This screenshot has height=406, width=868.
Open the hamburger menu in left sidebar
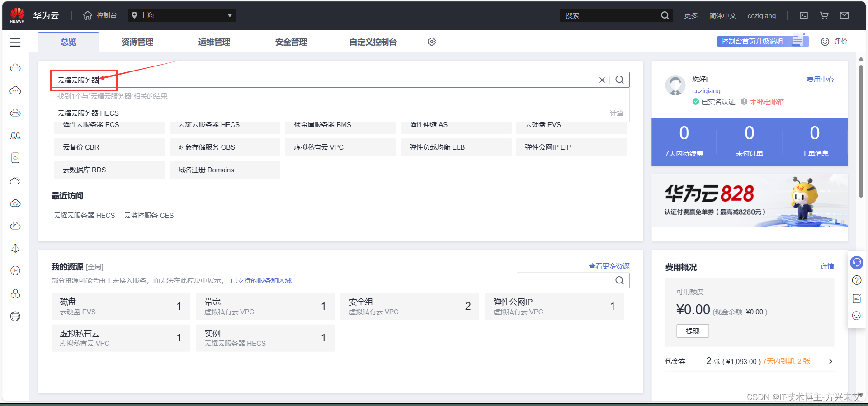[x=15, y=42]
